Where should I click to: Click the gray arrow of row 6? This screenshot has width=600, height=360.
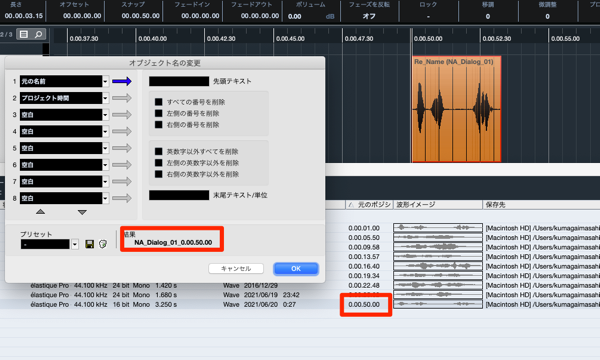[x=122, y=165]
